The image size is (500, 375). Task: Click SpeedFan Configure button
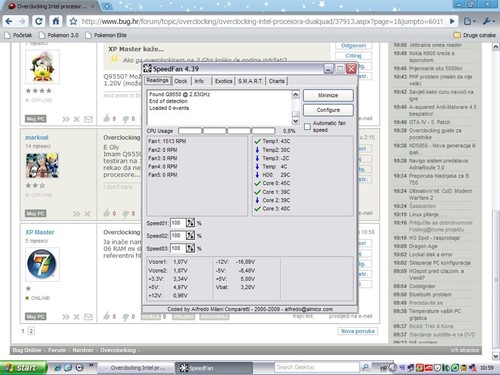point(328,110)
